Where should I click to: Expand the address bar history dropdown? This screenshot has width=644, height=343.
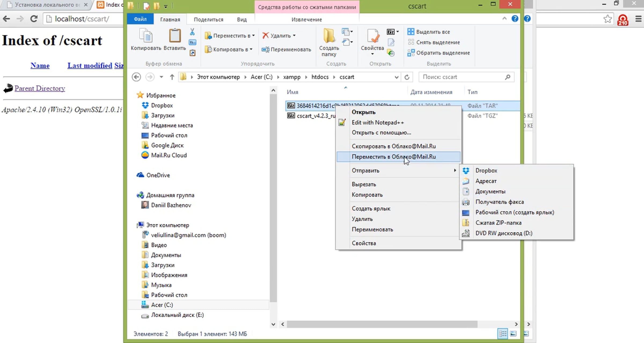(396, 77)
